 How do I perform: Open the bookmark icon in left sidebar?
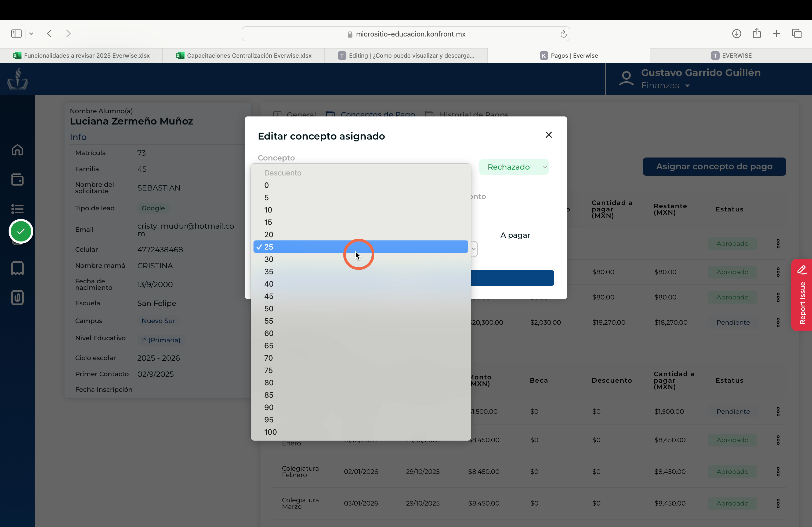[x=17, y=268]
